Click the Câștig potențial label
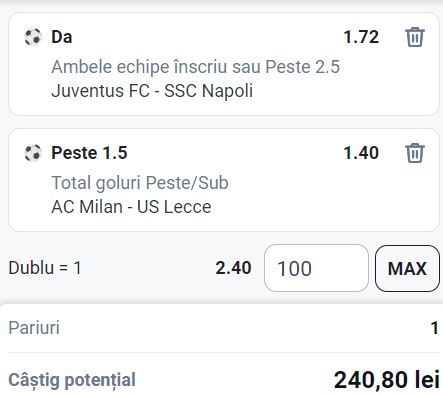Viewport: 443px width, 395px height. 72,380
